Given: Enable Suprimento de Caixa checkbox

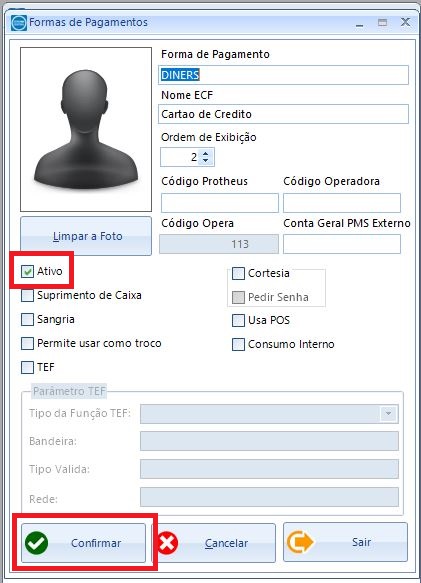Looking at the screenshot, I should pyautogui.click(x=27, y=295).
